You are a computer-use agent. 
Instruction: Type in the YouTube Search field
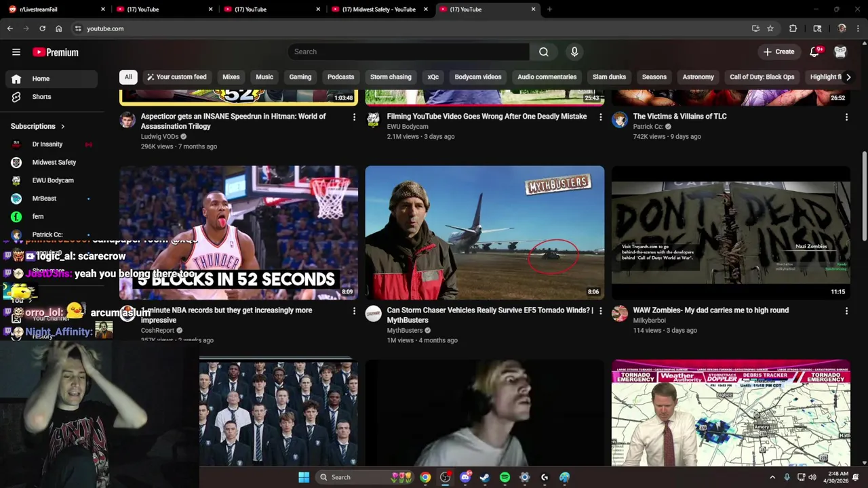(x=409, y=52)
